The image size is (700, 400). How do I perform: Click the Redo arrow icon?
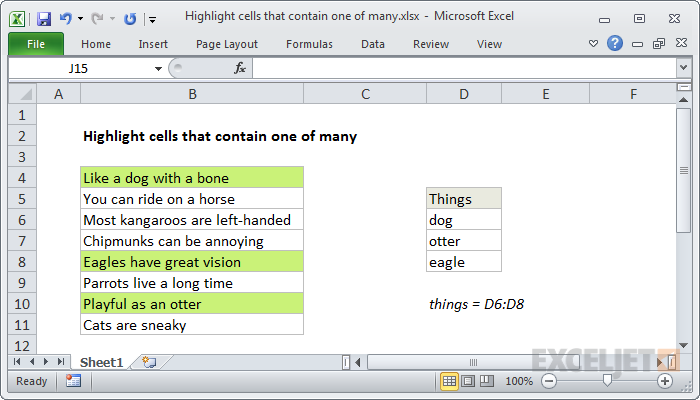tap(97, 19)
